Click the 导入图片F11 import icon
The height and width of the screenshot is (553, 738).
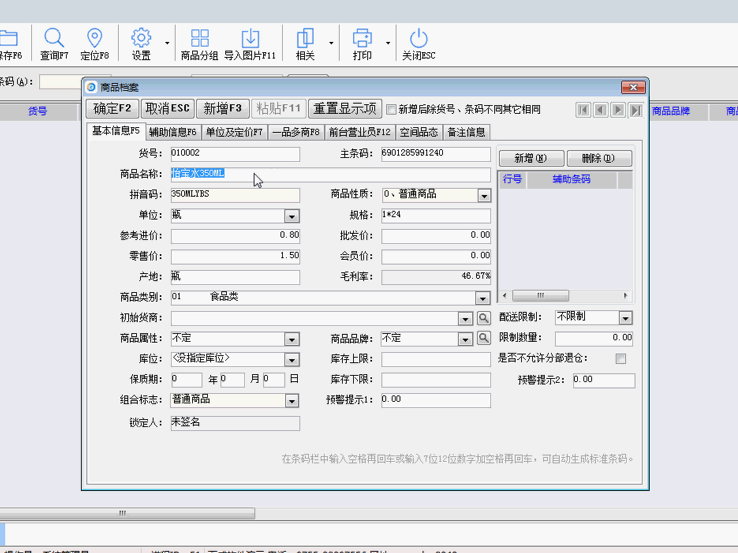pyautogui.click(x=250, y=38)
